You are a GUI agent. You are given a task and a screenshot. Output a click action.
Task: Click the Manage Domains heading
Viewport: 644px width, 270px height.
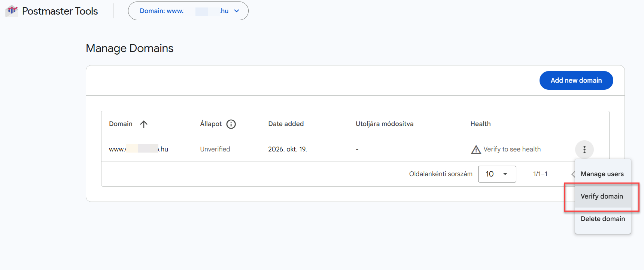130,48
